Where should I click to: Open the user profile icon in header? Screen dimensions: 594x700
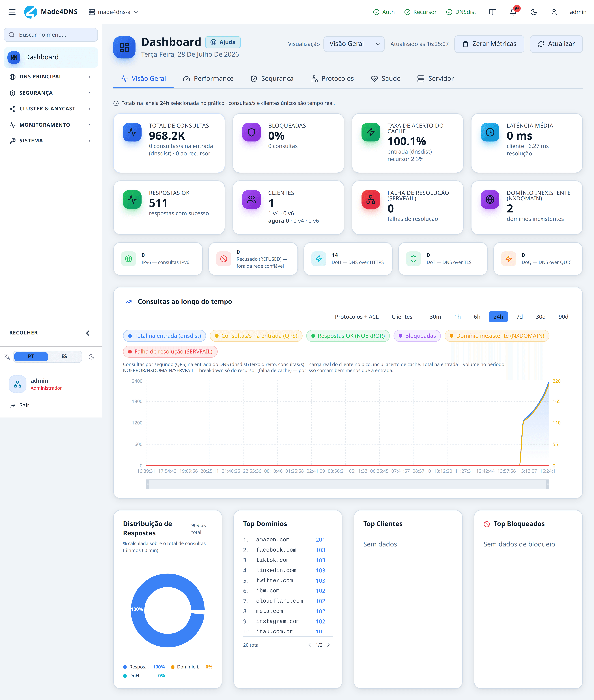pos(554,12)
